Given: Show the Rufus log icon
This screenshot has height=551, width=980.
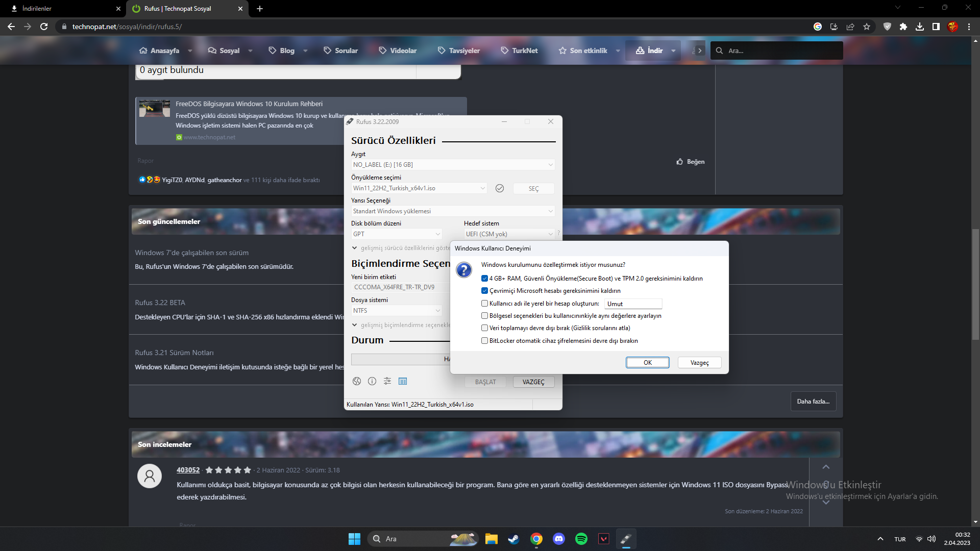Looking at the screenshot, I should [x=403, y=381].
